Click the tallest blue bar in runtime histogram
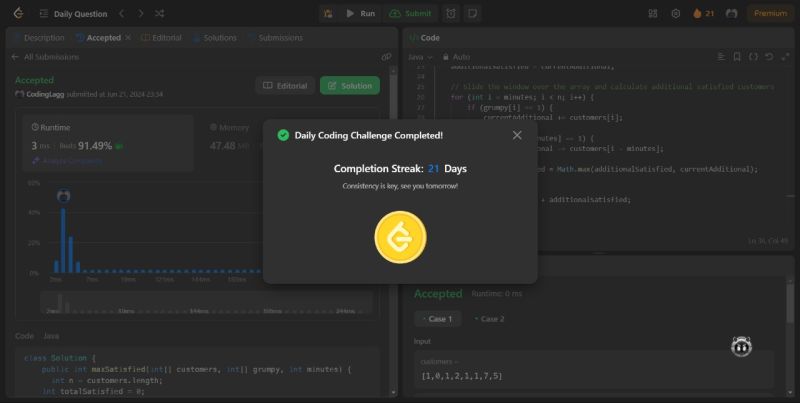 coord(63,240)
